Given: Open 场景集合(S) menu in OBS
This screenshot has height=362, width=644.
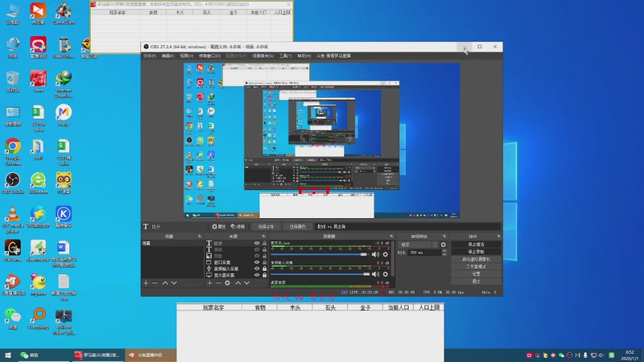Looking at the screenshot, I should [263, 56].
